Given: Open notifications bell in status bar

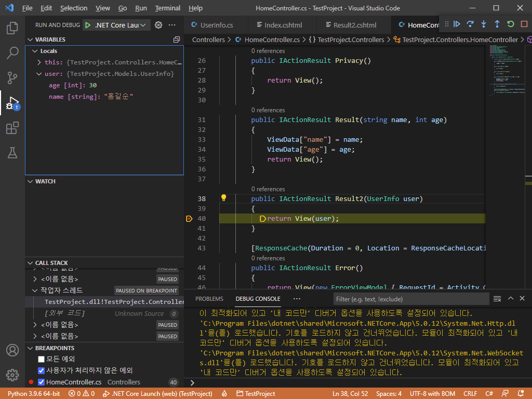Looking at the screenshot, I should coord(521,394).
